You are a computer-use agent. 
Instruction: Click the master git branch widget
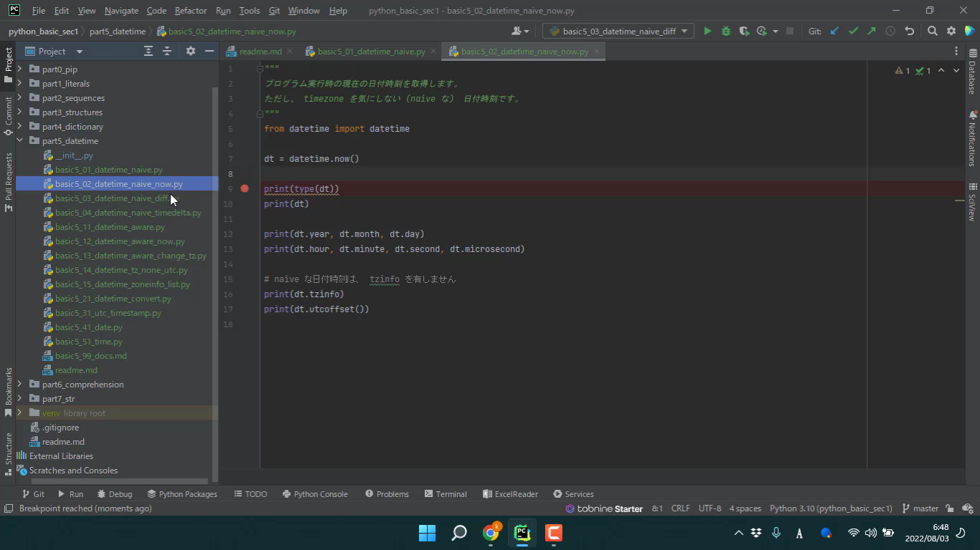pos(920,508)
